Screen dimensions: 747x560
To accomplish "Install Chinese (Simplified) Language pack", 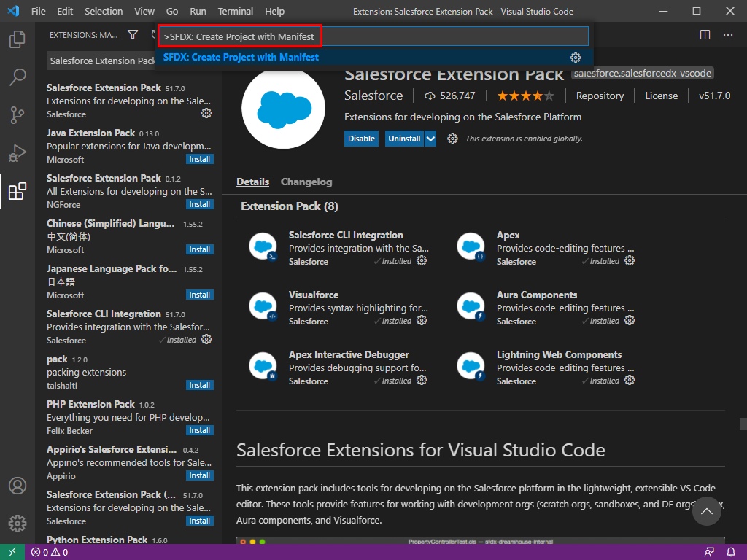I will click(x=200, y=249).
